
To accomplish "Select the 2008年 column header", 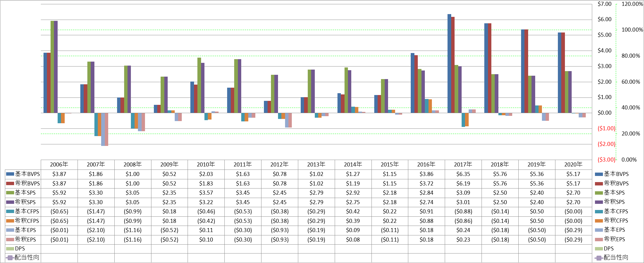I will click(133, 165).
